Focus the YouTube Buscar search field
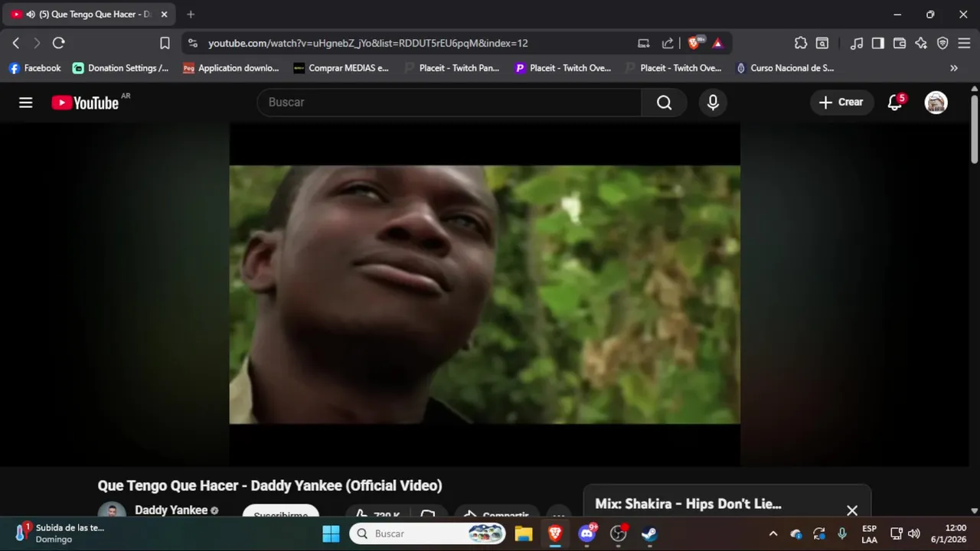 click(x=449, y=103)
